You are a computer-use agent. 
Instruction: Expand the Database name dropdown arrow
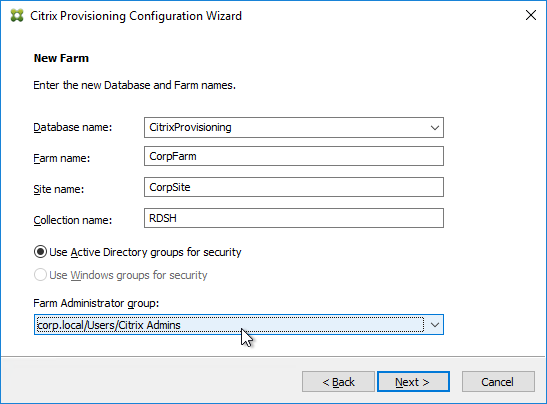click(x=435, y=128)
